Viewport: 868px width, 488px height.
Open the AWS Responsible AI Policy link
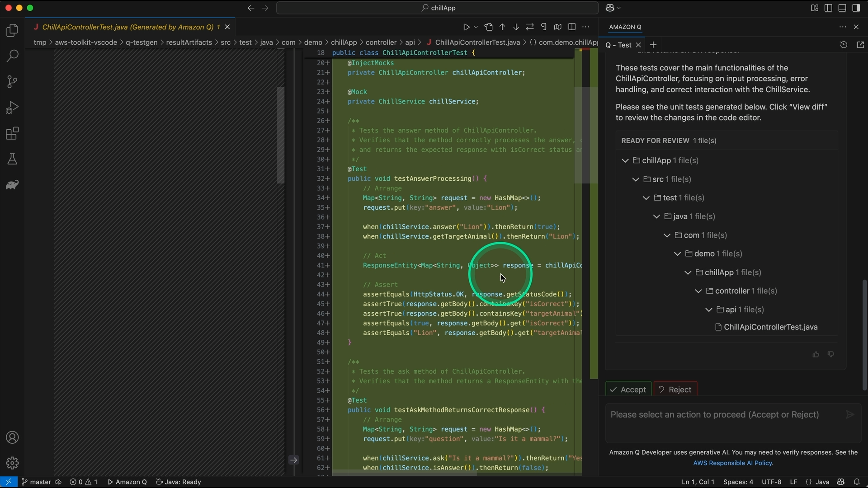point(732,463)
